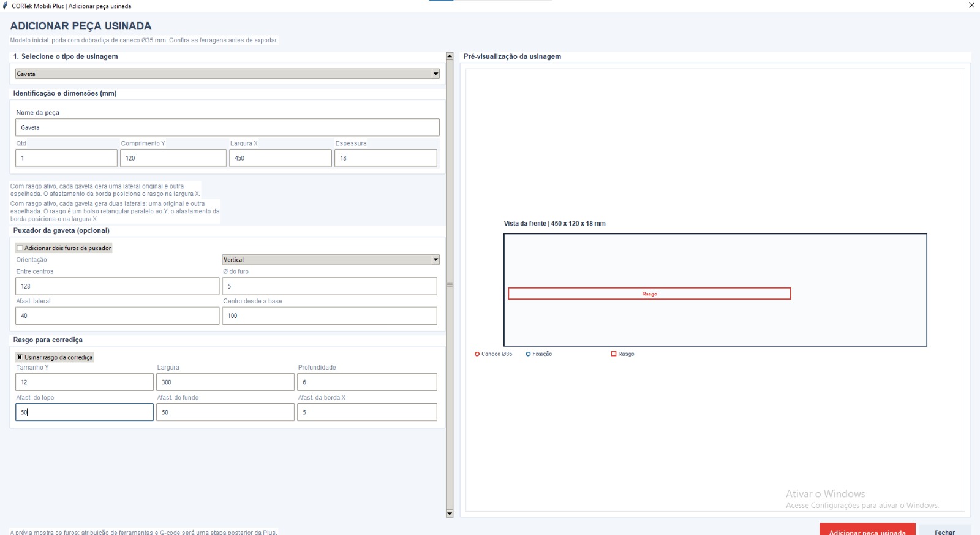Click the Caneco Ø35 legend marker

[x=477, y=354]
